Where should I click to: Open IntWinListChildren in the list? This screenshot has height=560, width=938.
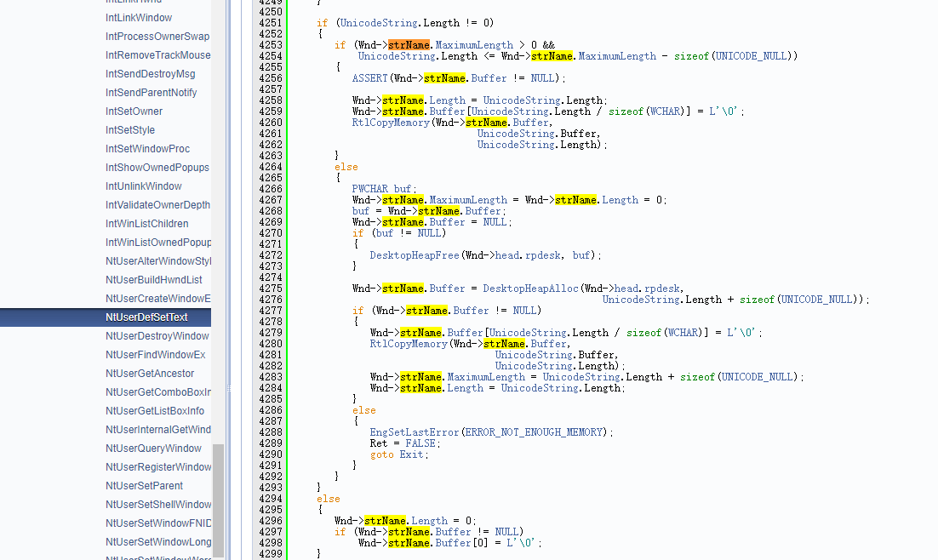pyautogui.click(x=147, y=224)
